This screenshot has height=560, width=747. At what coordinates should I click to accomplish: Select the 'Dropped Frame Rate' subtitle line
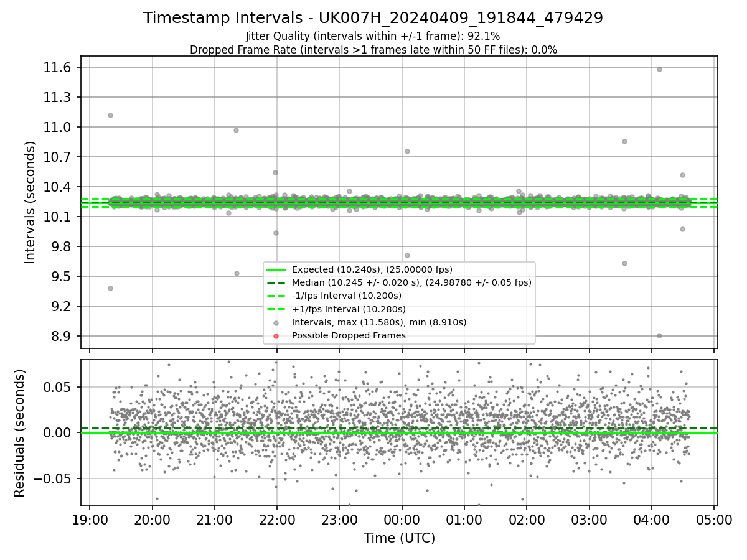[373, 50]
